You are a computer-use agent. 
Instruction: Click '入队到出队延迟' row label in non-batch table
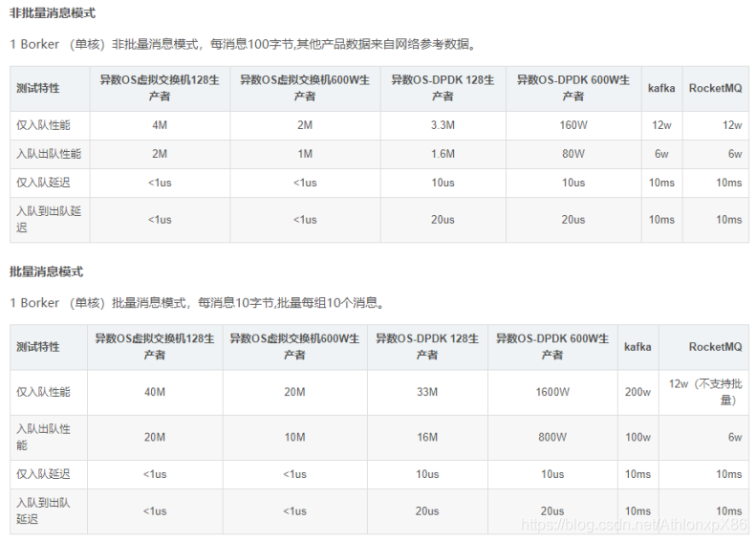(x=50, y=220)
